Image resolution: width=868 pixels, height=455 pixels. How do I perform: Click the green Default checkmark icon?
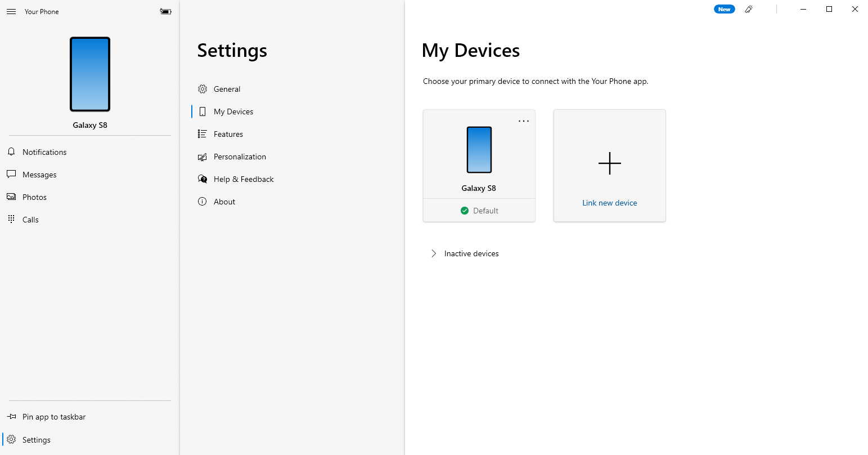pyautogui.click(x=465, y=211)
